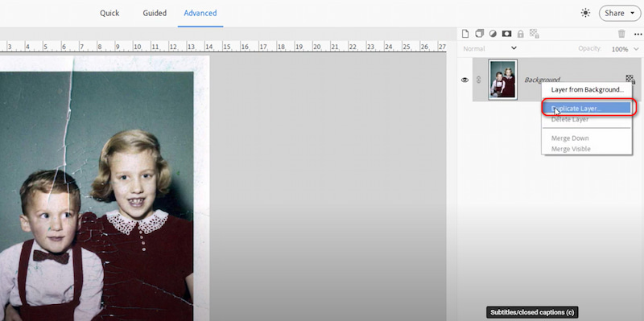Click Merge Down in the context menu
644x321 pixels.
pyautogui.click(x=570, y=138)
